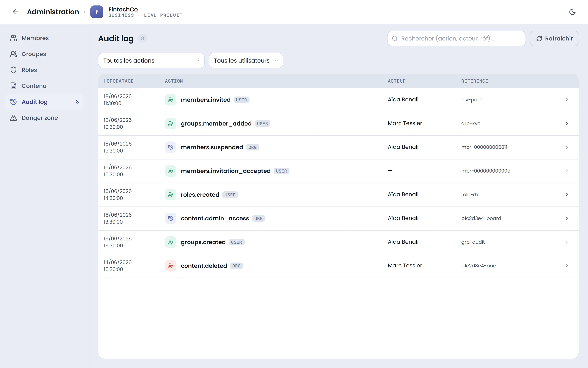The width and height of the screenshot is (588, 368).
Task: Click the user-plus icon for roles.created
Action: coord(170,195)
